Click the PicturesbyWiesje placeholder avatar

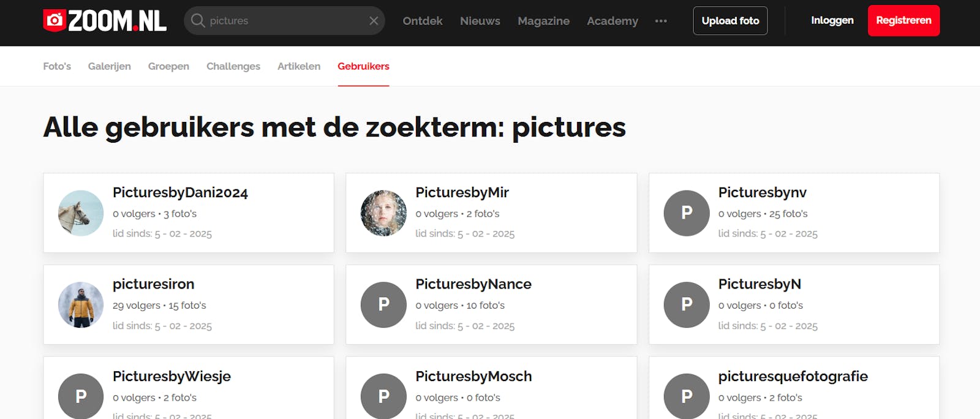tap(81, 396)
